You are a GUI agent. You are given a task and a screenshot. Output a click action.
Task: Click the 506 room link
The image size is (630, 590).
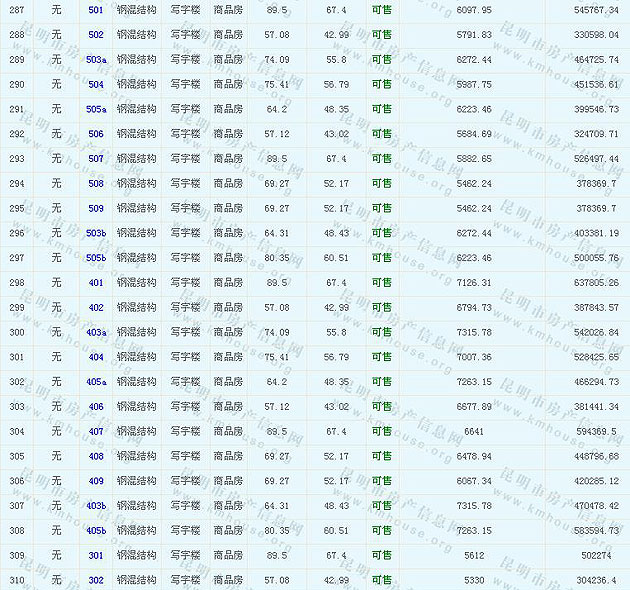coord(95,134)
